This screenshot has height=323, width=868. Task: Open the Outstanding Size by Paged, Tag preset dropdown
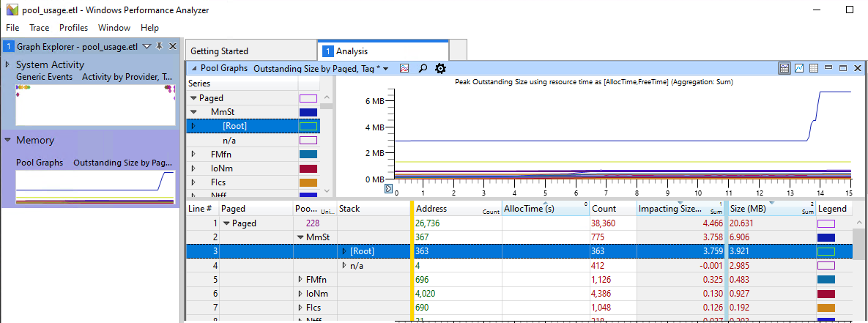[386, 69]
